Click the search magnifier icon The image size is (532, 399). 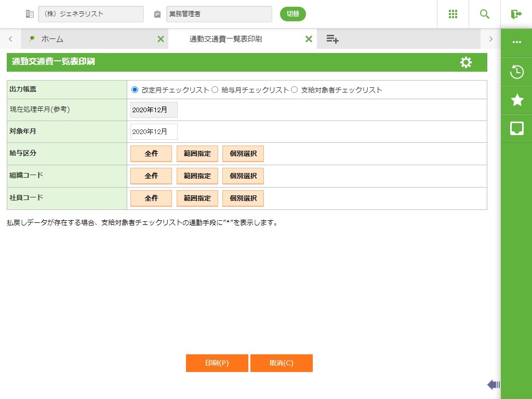485,14
